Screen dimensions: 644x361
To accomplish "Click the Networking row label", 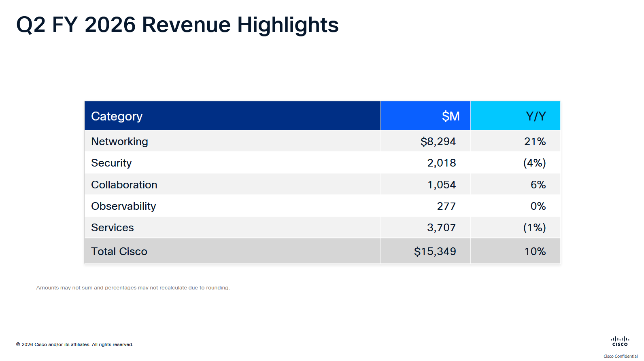I will (x=119, y=141).
